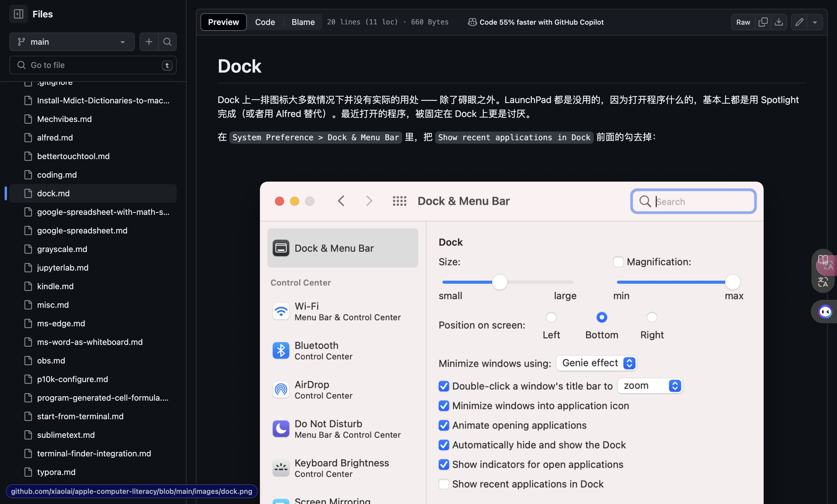
Task: Switch to the Code tab
Action: pyautogui.click(x=265, y=22)
